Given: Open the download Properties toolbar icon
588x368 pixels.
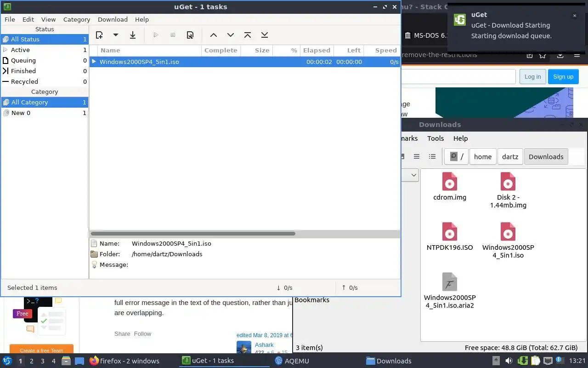Looking at the screenshot, I should pyautogui.click(x=190, y=35).
